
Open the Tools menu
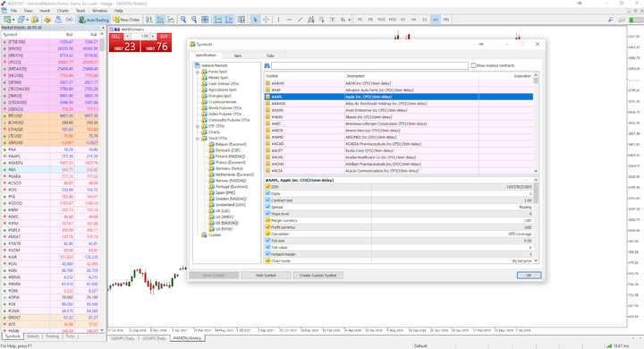coord(80,11)
